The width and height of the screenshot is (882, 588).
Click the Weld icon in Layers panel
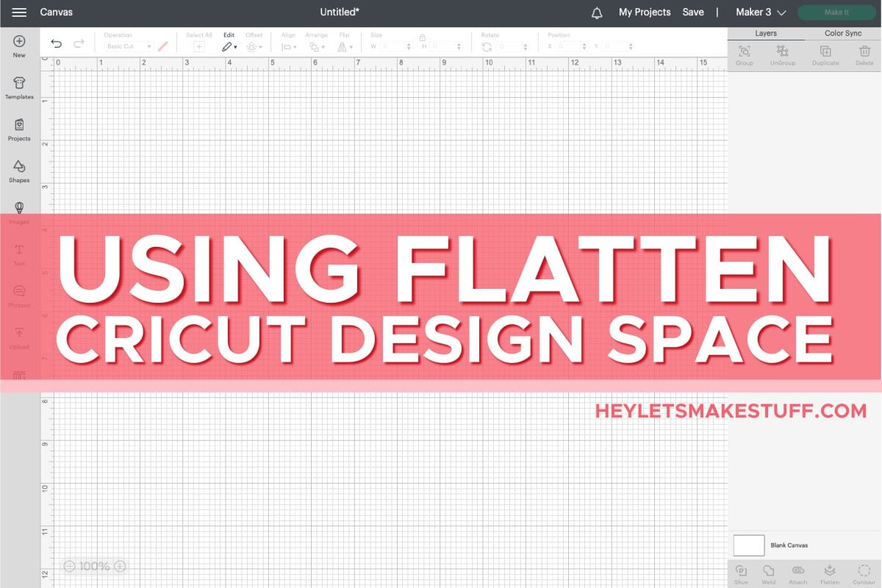(x=768, y=573)
